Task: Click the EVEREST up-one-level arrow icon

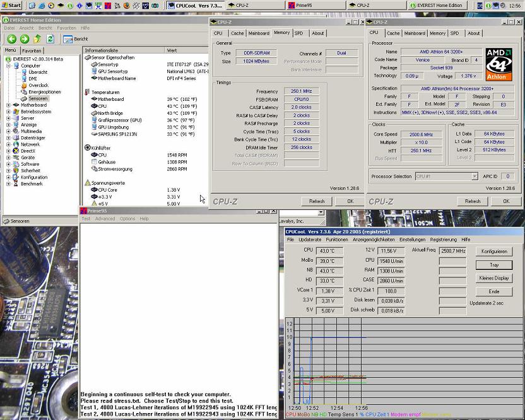Action: click(37, 39)
